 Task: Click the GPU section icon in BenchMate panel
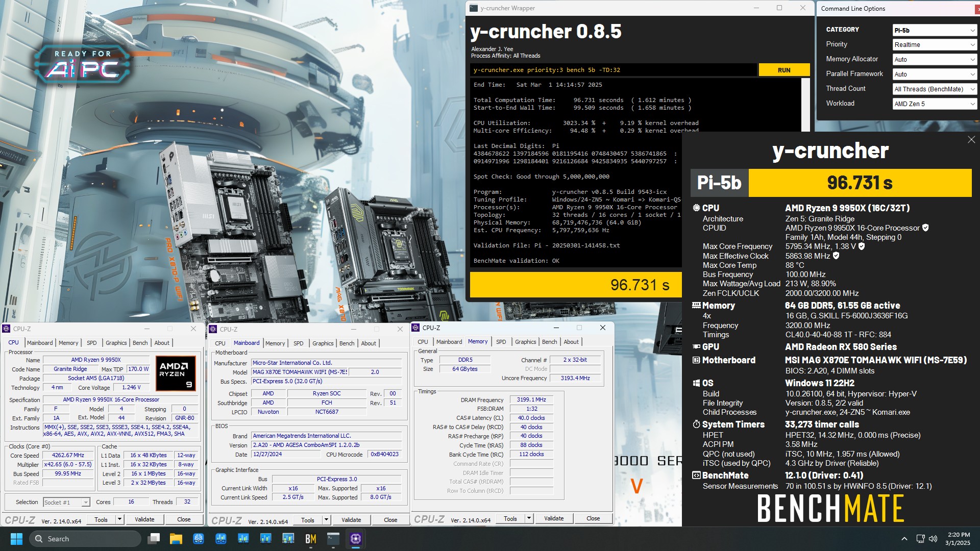pos(696,346)
